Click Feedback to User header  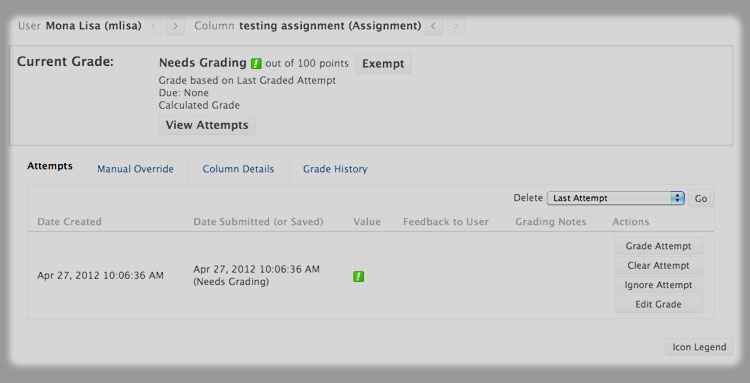coord(446,222)
